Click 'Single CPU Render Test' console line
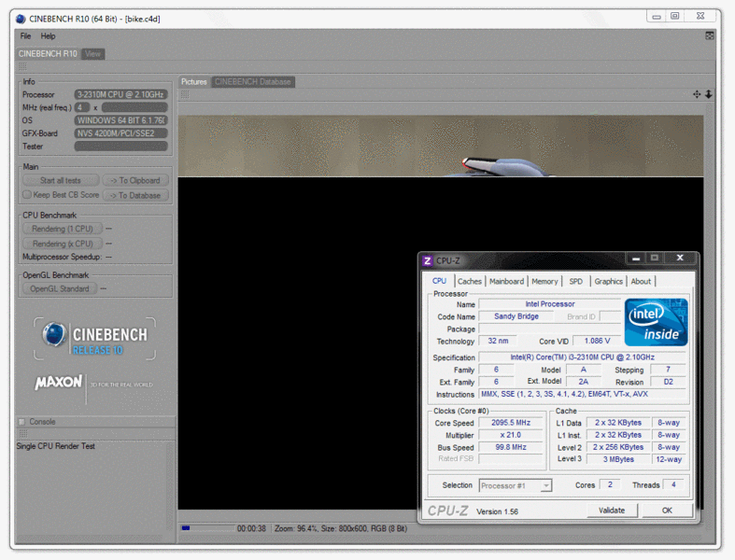Image resolution: width=735 pixels, height=560 pixels. (x=56, y=446)
